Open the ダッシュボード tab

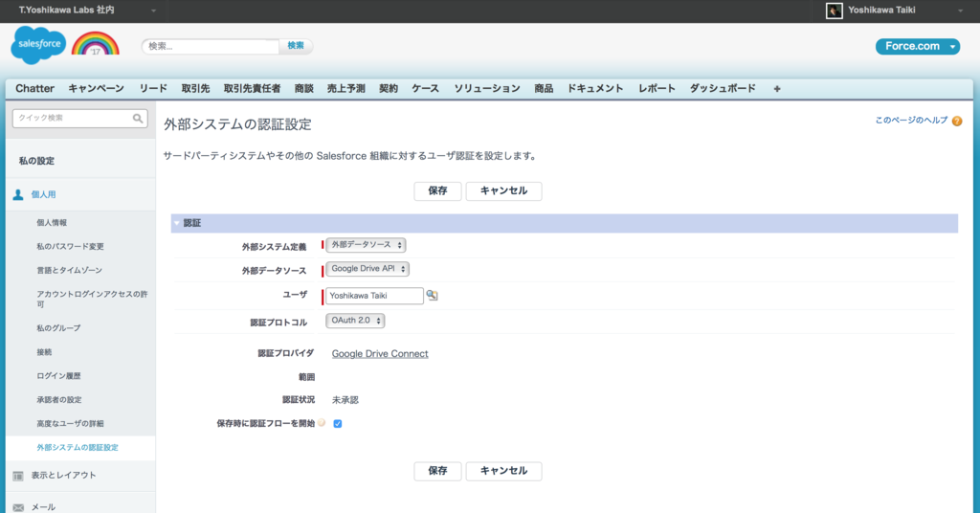(723, 89)
